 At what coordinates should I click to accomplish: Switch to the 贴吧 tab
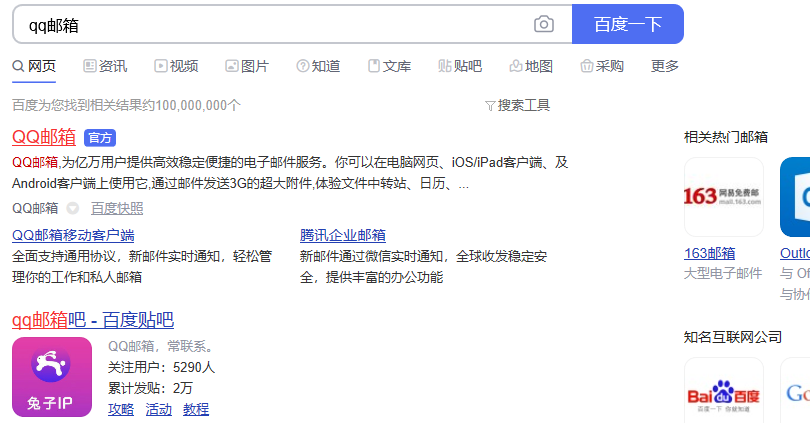[x=460, y=66]
